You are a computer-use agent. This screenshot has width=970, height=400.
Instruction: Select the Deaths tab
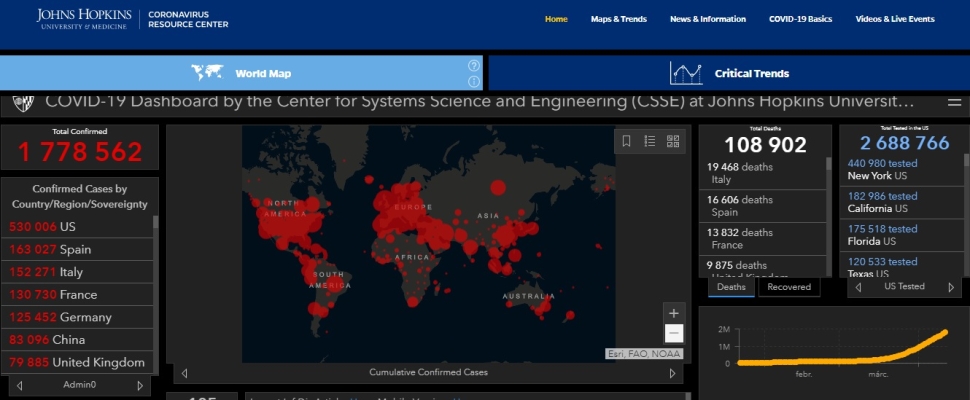731,287
